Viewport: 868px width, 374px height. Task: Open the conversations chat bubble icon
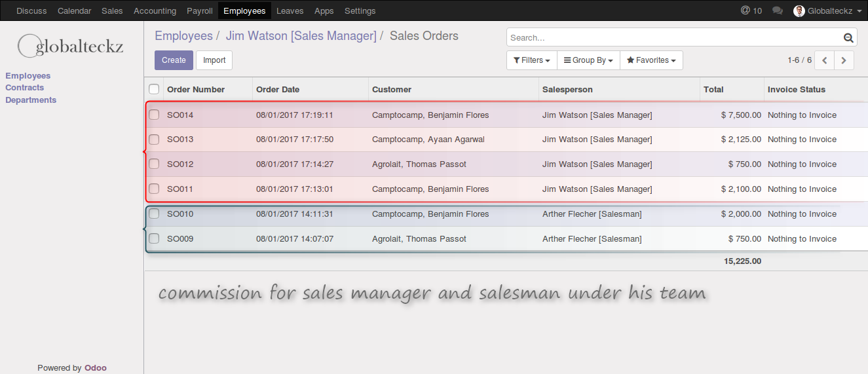(x=778, y=10)
